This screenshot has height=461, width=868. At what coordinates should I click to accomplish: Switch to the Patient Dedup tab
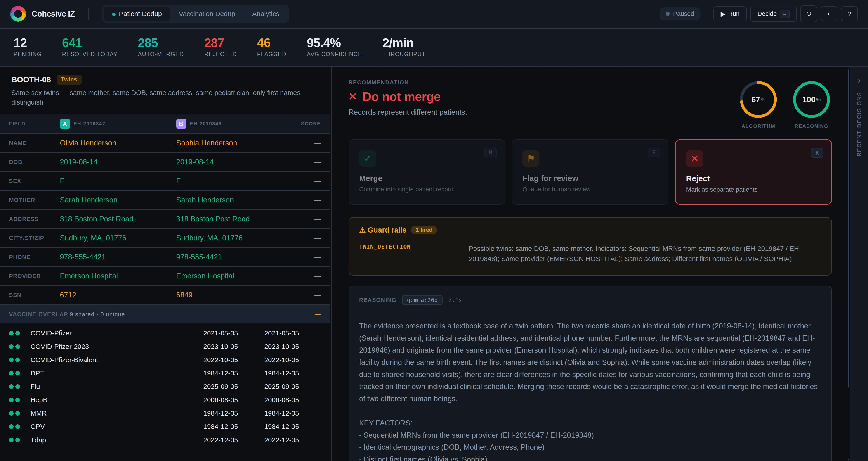coord(137,14)
